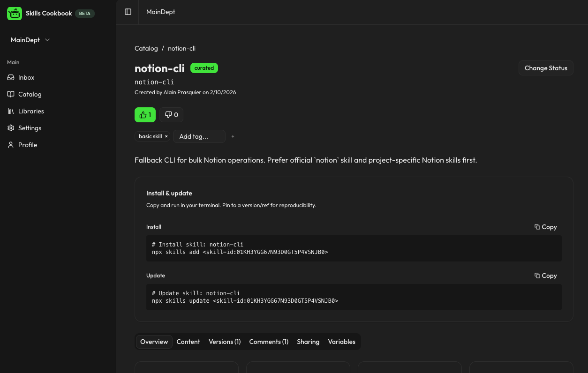The height and width of the screenshot is (373, 588).
Task: Open the Inbox from the sidebar
Action: (x=26, y=77)
